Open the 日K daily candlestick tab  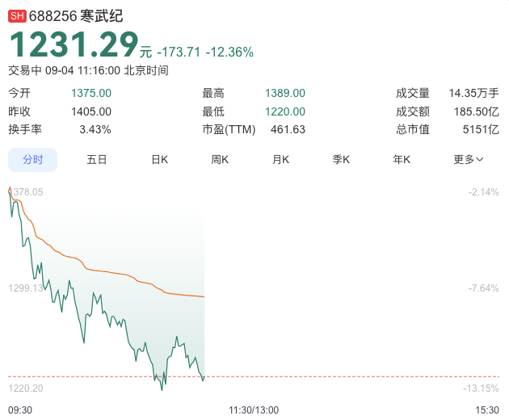point(160,160)
